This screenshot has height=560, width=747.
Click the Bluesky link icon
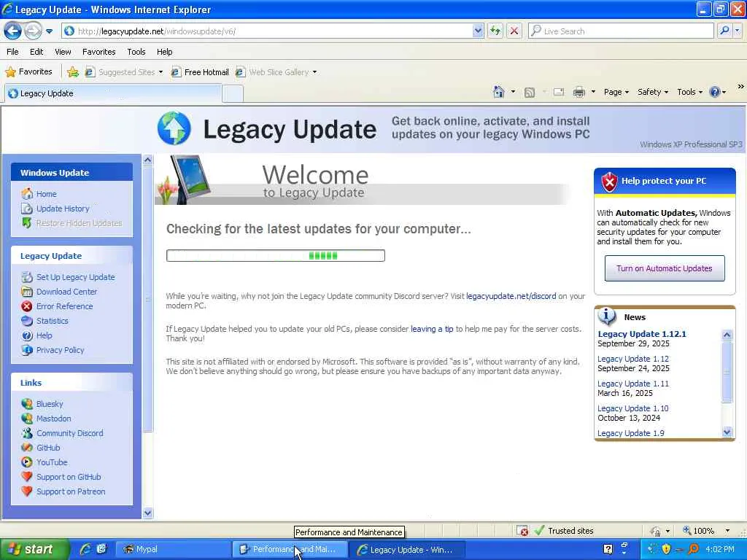[27, 404]
